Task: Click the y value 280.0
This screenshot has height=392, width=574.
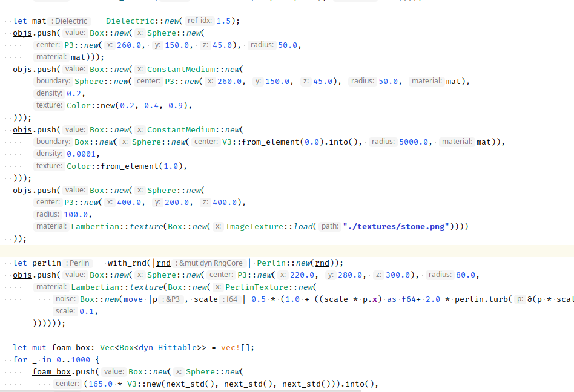Action: click(350, 275)
